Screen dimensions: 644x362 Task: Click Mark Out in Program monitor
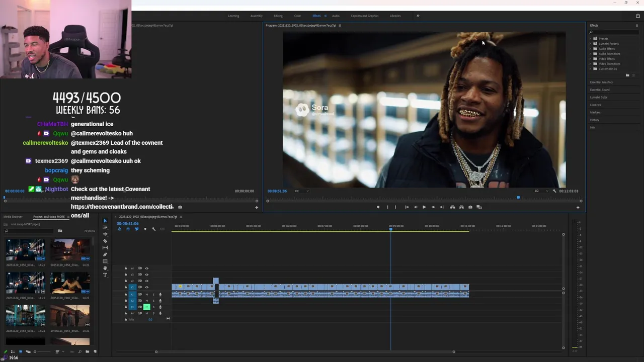pos(395,207)
